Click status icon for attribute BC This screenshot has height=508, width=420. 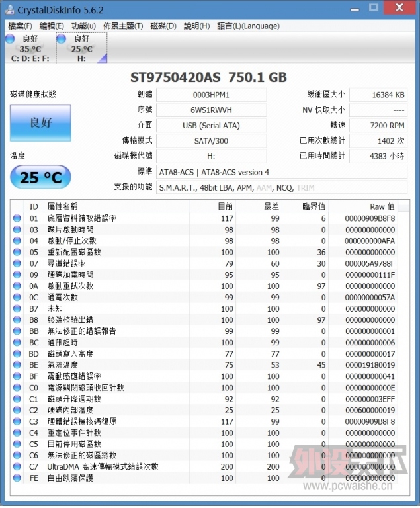[x=17, y=343]
